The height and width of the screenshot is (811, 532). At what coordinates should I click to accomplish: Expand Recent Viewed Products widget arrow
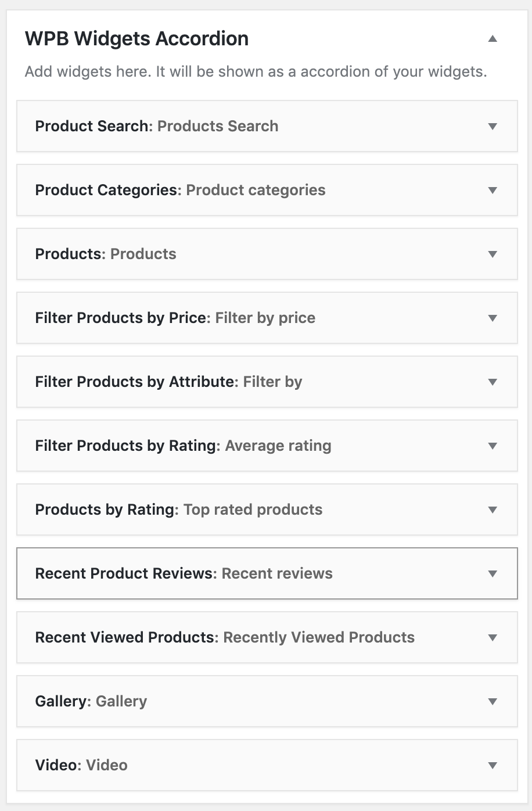pos(493,637)
